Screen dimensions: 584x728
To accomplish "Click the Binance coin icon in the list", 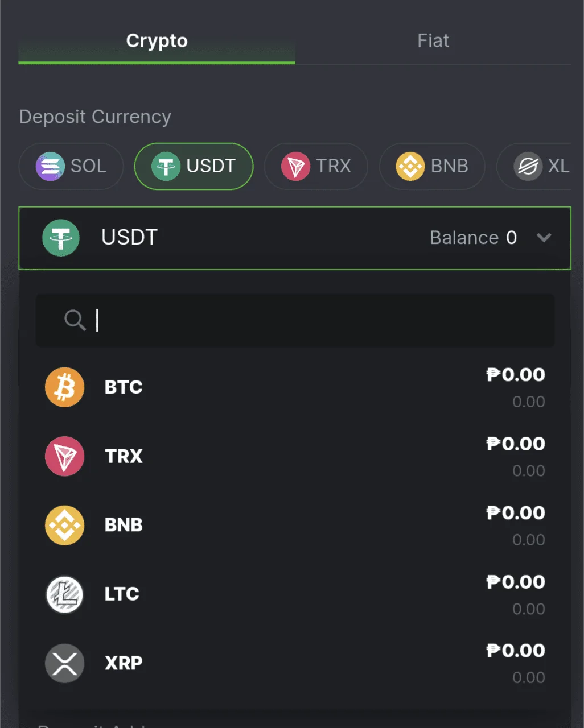I will point(65,526).
